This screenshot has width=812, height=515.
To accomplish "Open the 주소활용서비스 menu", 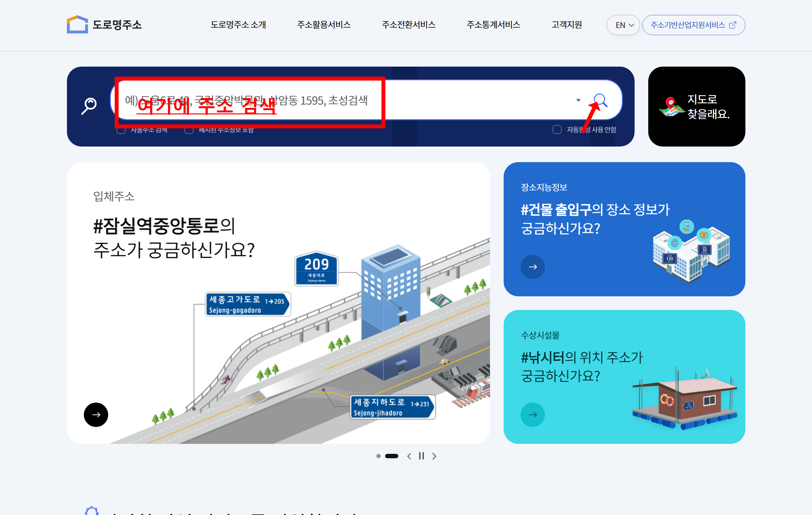I will pos(324,25).
